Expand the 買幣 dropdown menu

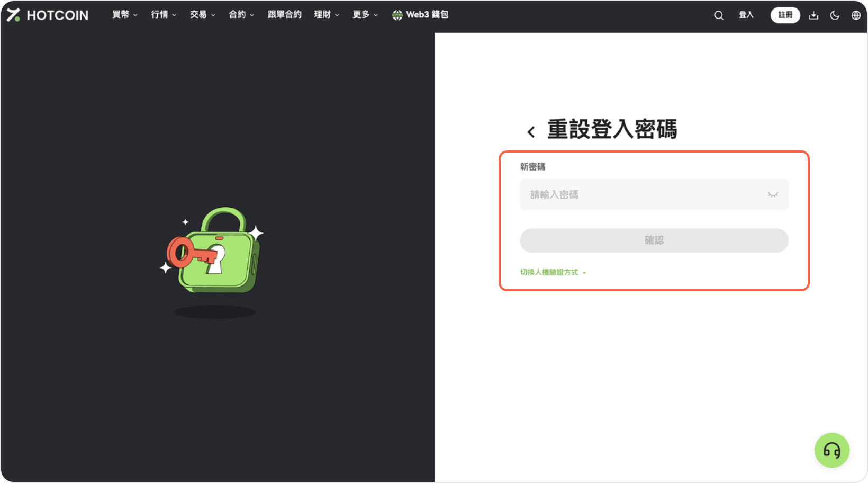click(124, 15)
